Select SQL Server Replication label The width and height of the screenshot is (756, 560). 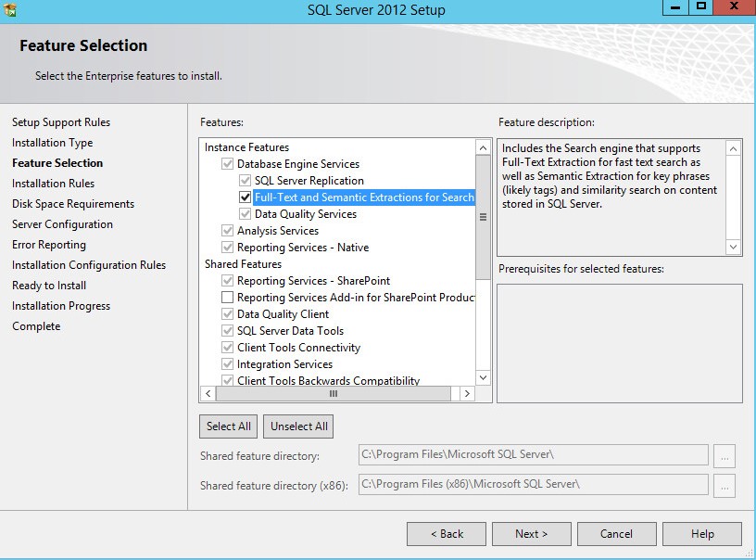(309, 181)
